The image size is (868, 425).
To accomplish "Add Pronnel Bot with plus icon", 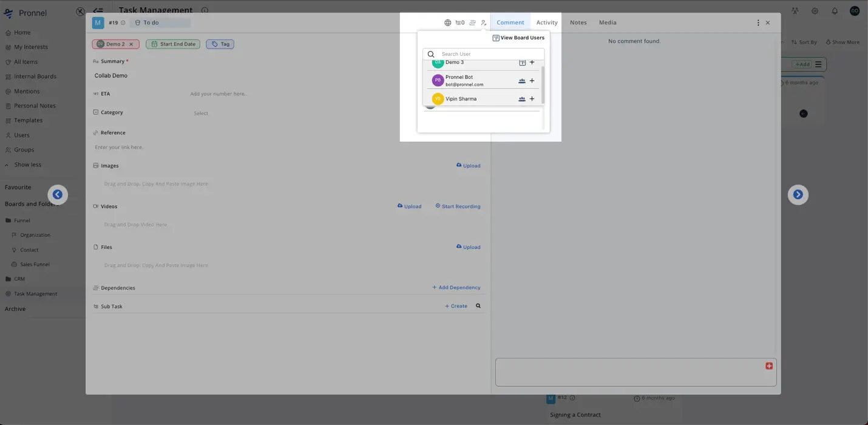I will click(x=532, y=80).
